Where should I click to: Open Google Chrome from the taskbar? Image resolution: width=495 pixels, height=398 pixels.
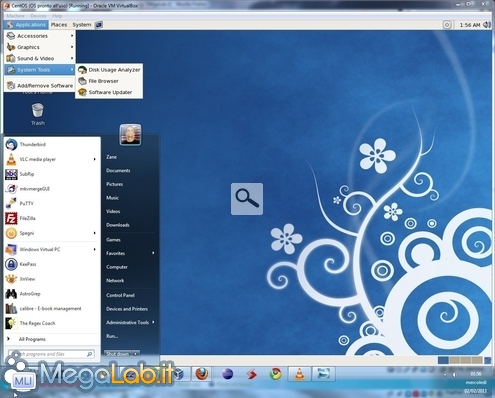(x=275, y=374)
